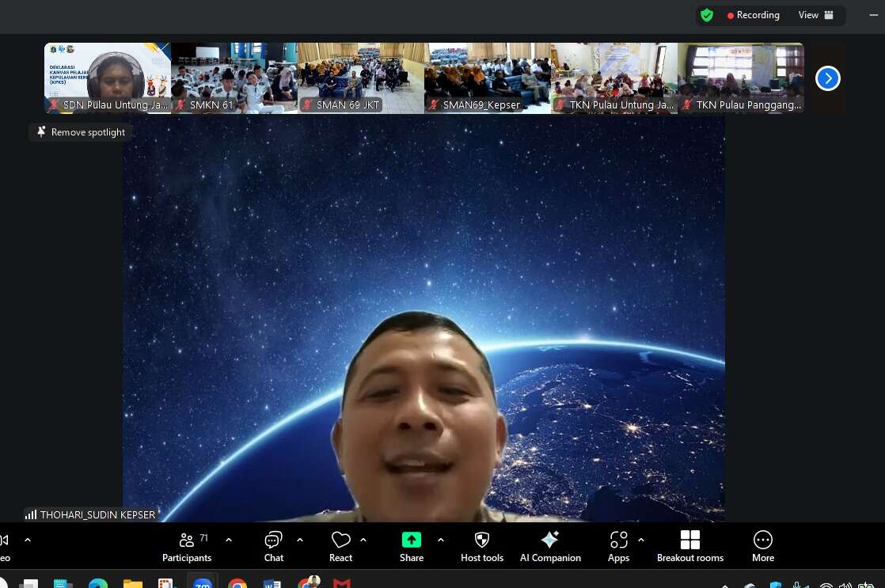Launch the AI Companion
This screenshot has height=588, width=885.
click(x=550, y=546)
